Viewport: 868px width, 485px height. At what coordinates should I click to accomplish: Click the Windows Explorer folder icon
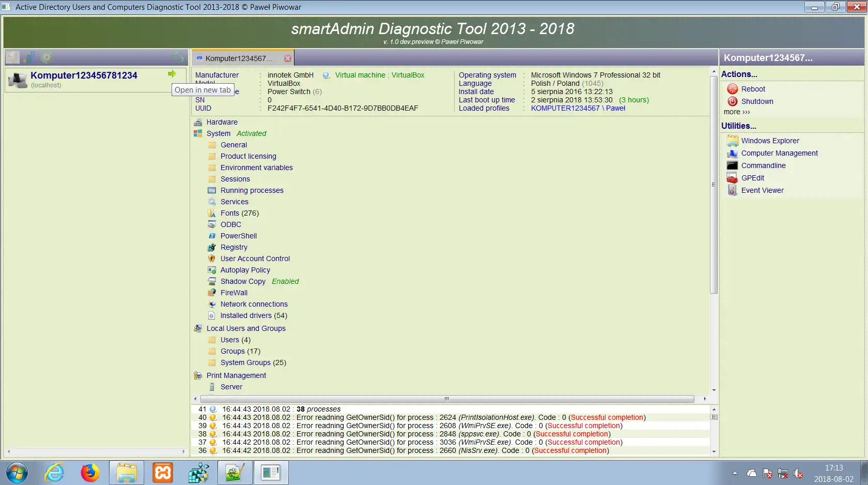coord(732,141)
